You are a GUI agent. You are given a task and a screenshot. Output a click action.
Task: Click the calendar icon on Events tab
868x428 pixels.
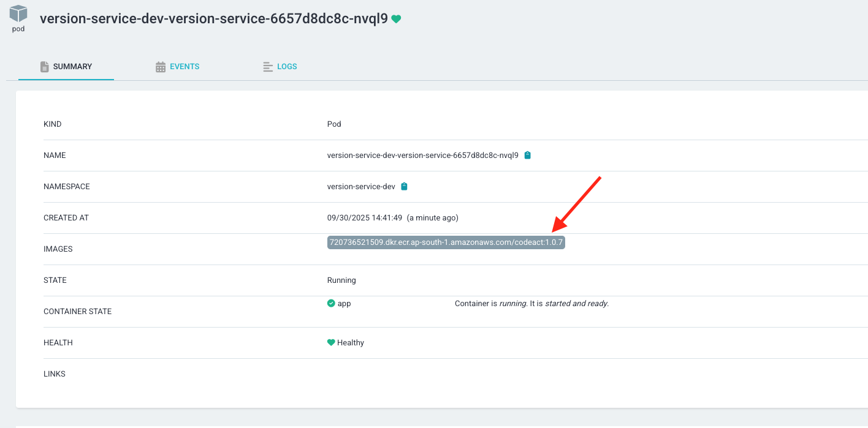click(x=161, y=67)
